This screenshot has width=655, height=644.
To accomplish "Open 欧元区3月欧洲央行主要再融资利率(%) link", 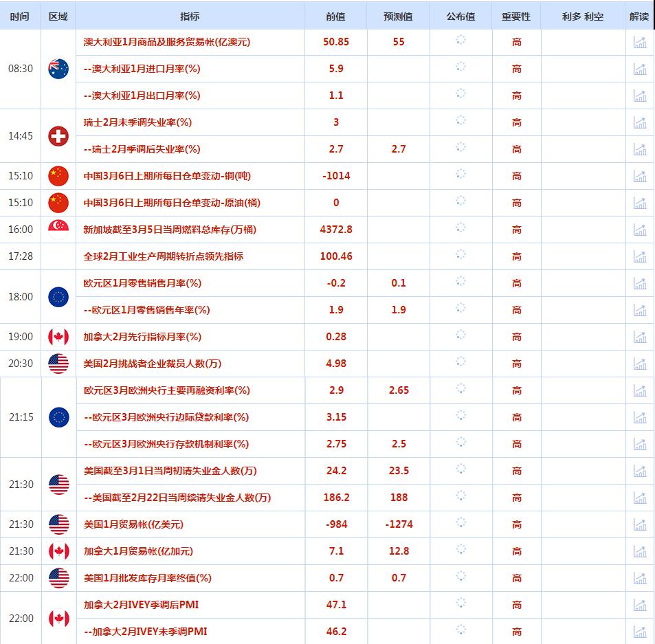I will pyautogui.click(x=167, y=390).
